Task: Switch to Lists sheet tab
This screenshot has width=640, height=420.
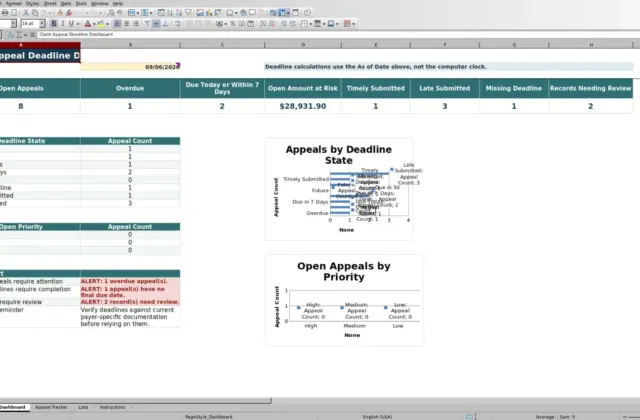Action: click(x=83, y=407)
